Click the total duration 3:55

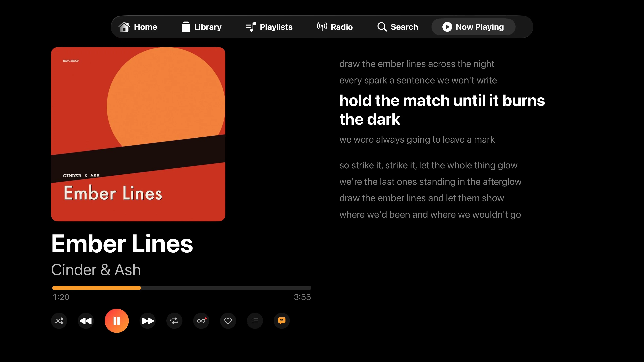tap(302, 297)
